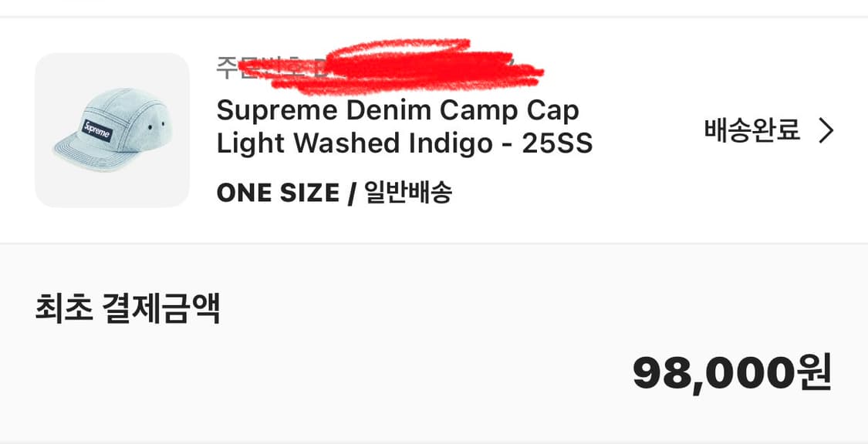Tap the 98,000원 payment amount
868x444 pixels.
coord(732,374)
